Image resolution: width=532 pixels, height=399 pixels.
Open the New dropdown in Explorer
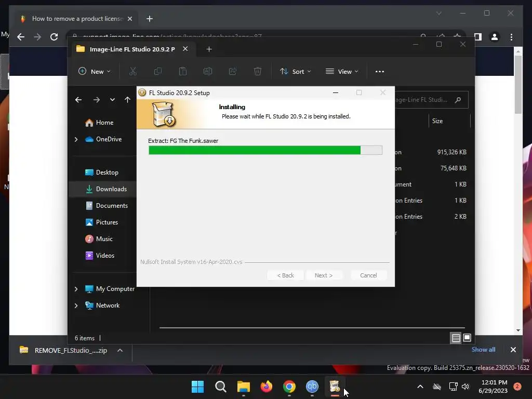tap(95, 72)
